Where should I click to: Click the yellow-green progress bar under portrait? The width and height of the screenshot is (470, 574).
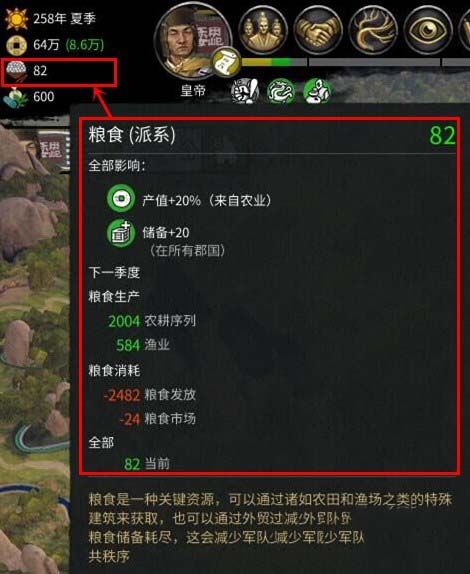(x=275, y=62)
